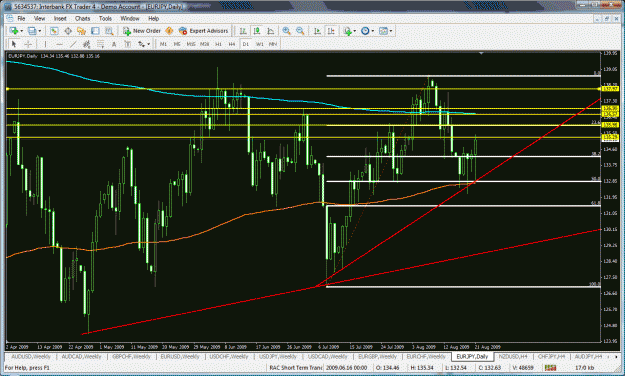Click the RAC Short Term profile status
The image size is (625, 376).
coord(295,368)
